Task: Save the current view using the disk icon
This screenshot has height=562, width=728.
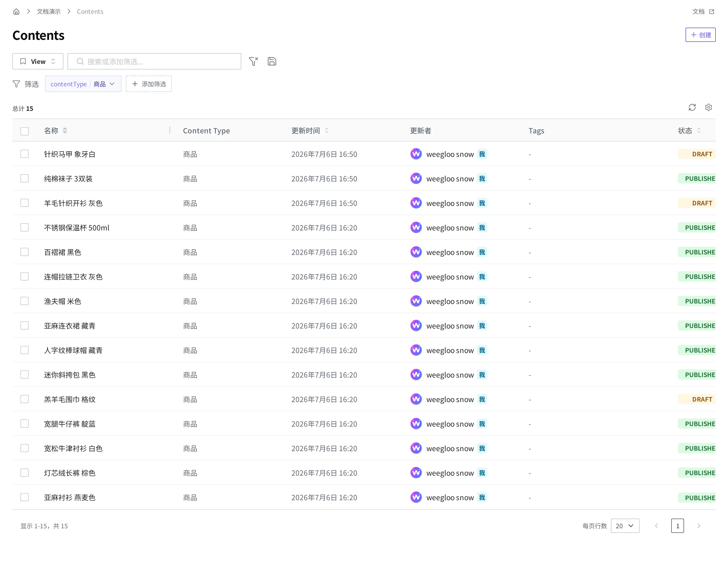Action: pos(272,61)
